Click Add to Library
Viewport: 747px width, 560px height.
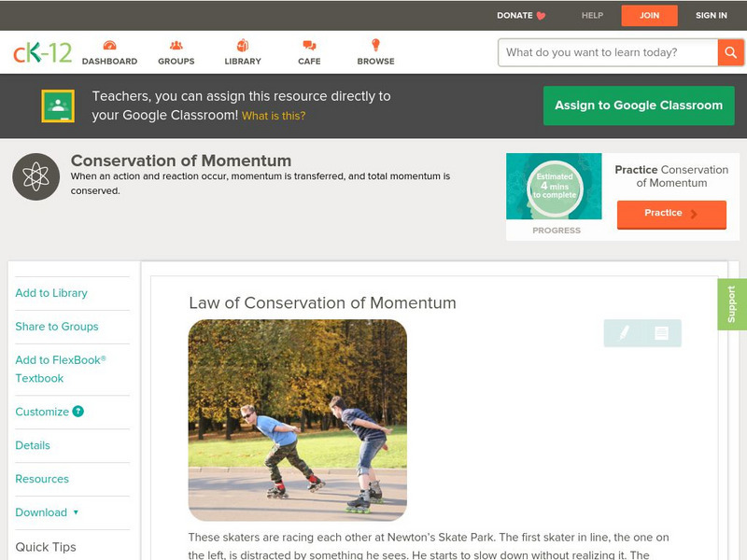click(x=51, y=293)
